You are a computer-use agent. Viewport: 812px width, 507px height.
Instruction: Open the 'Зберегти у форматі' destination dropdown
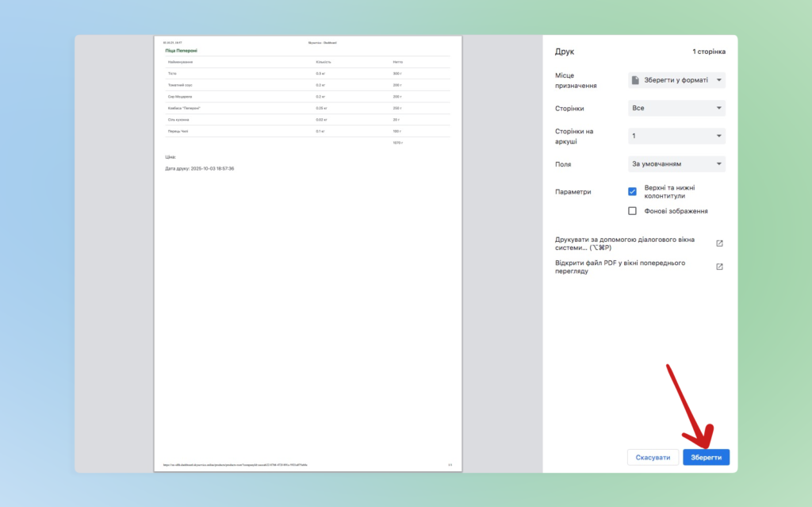pyautogui.click(x=676, y=80)
